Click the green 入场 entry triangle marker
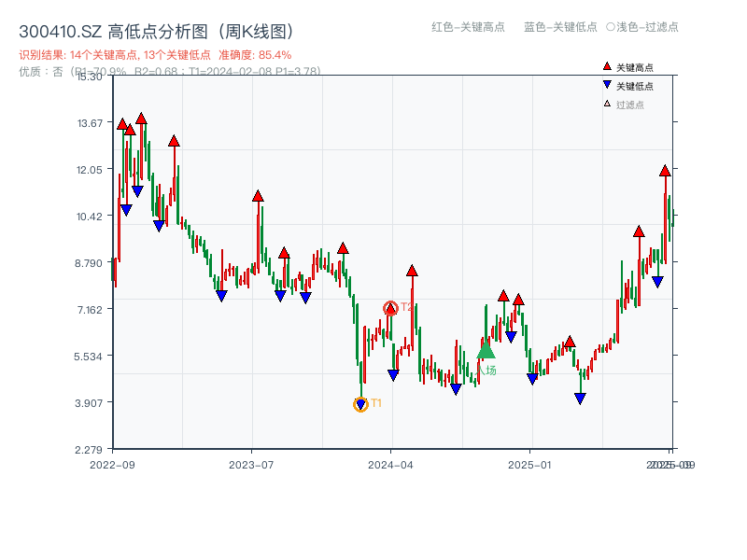 point(486,352)
